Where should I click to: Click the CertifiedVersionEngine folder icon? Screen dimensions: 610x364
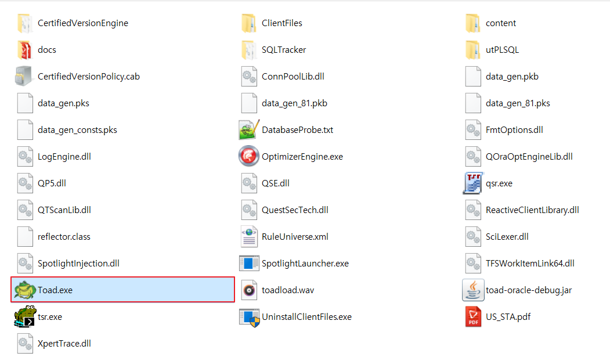coord(25,23)
